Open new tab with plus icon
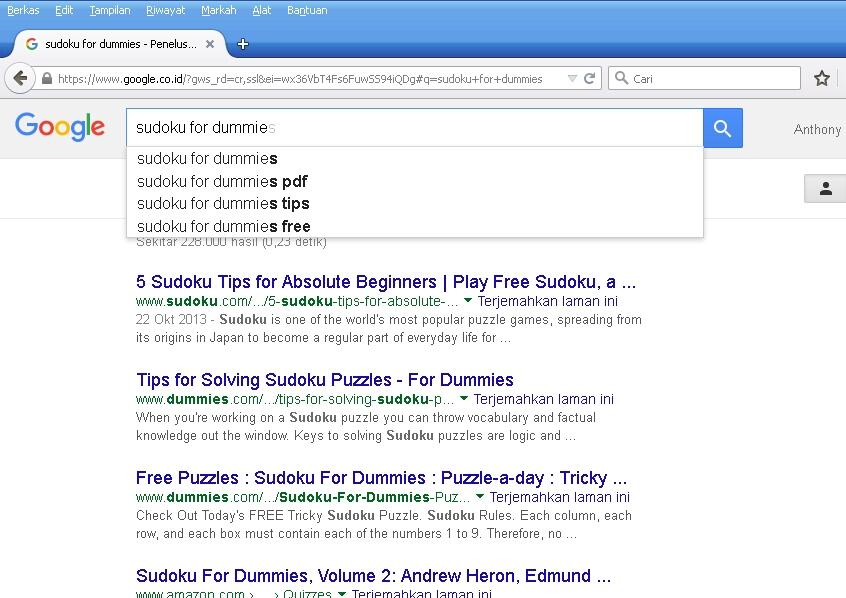This screenshot has width=846, height=598. pos(243,44)
